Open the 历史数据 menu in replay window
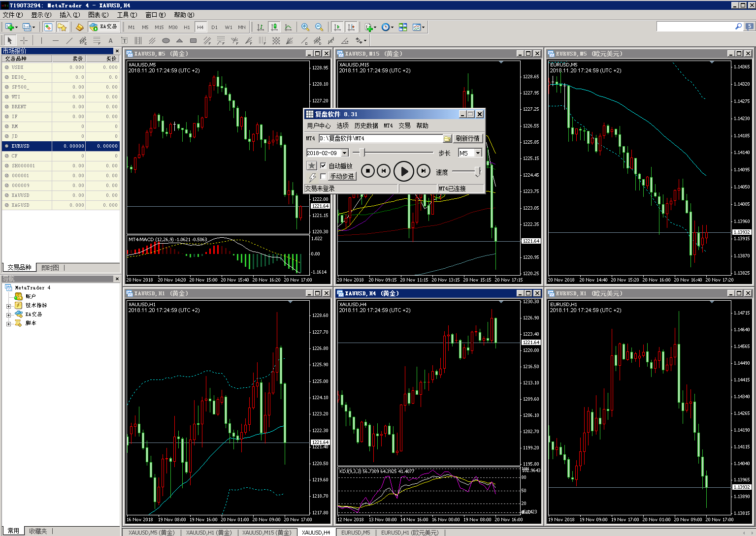756x536 pixels. tap(366, 126)
